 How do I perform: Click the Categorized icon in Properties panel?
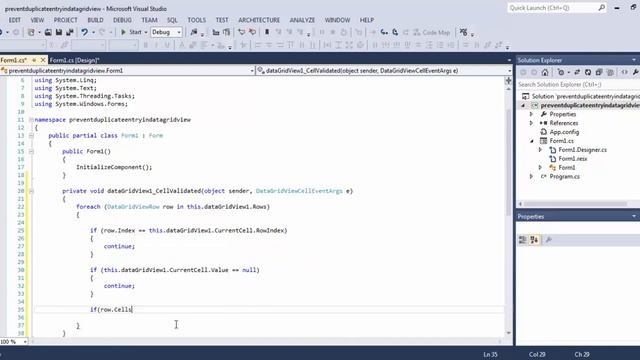[522, 240]
